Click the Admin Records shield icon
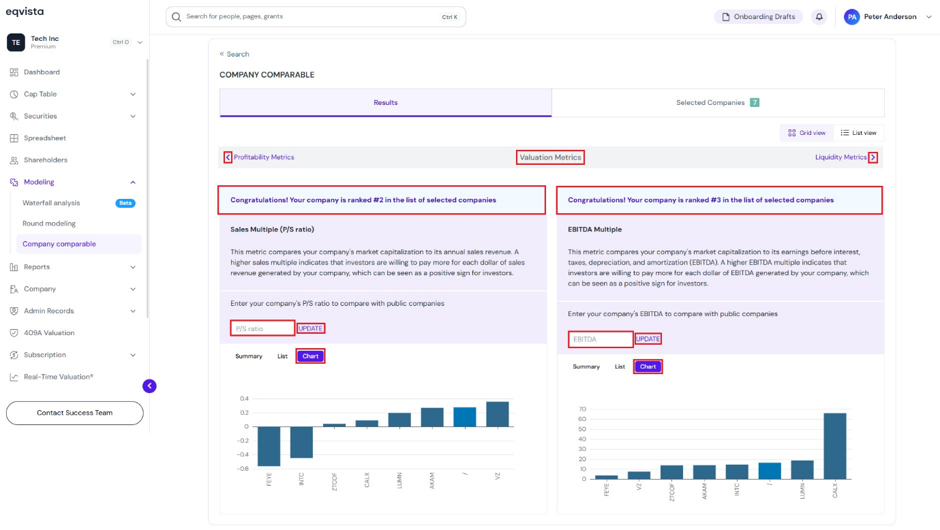Image resolution: width=940 pixels, height=530 pixels. [x=14, y=311]
